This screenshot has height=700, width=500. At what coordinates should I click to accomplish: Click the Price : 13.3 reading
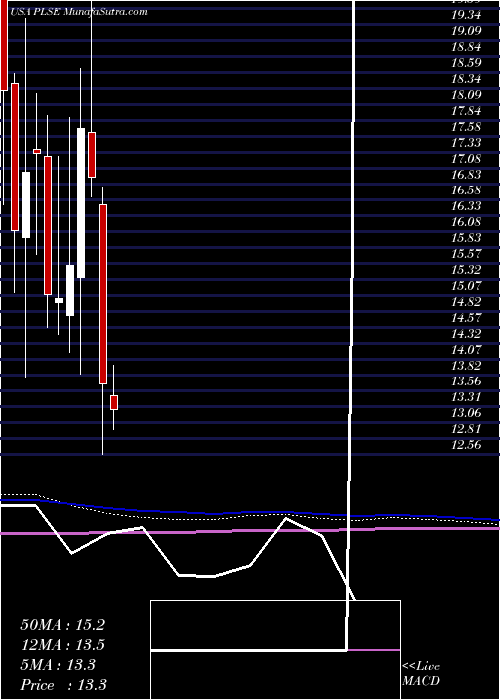point(63,684)
